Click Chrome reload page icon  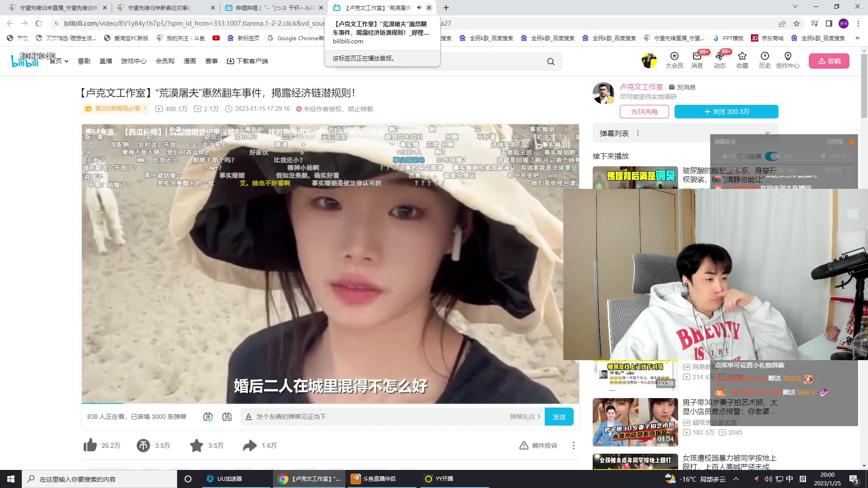[x=39, y=23]
